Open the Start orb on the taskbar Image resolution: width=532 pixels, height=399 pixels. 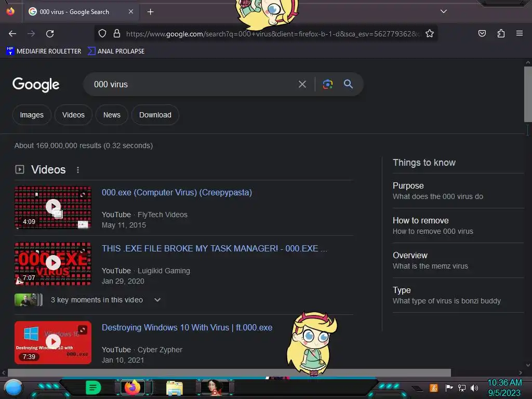14,388
